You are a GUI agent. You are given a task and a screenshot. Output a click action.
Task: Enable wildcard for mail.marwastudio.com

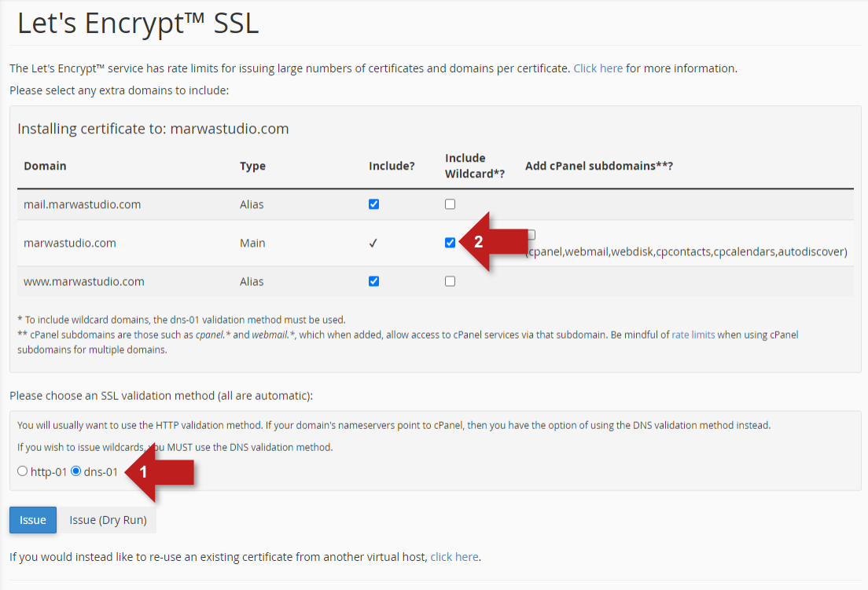tap(450, 204)
